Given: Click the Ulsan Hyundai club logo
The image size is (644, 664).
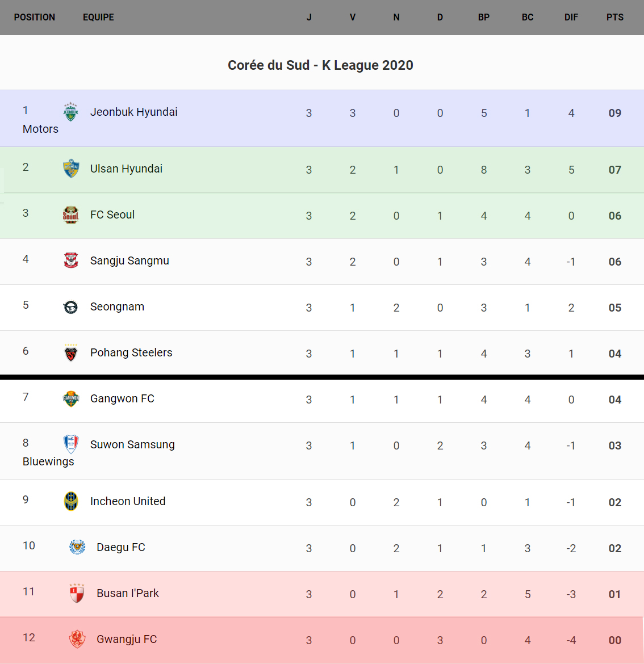Looking at the screenshot, I should pos(70,169).
